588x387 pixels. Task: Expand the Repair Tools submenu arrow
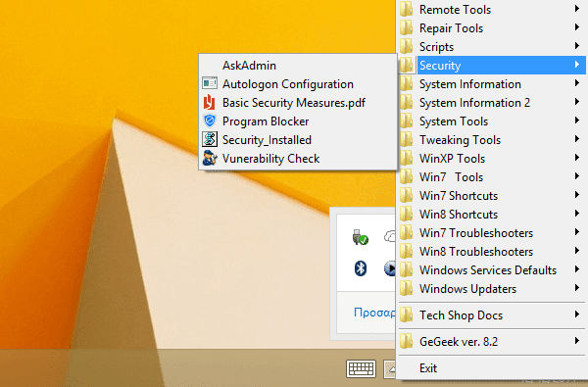click(x=577, y=27)
